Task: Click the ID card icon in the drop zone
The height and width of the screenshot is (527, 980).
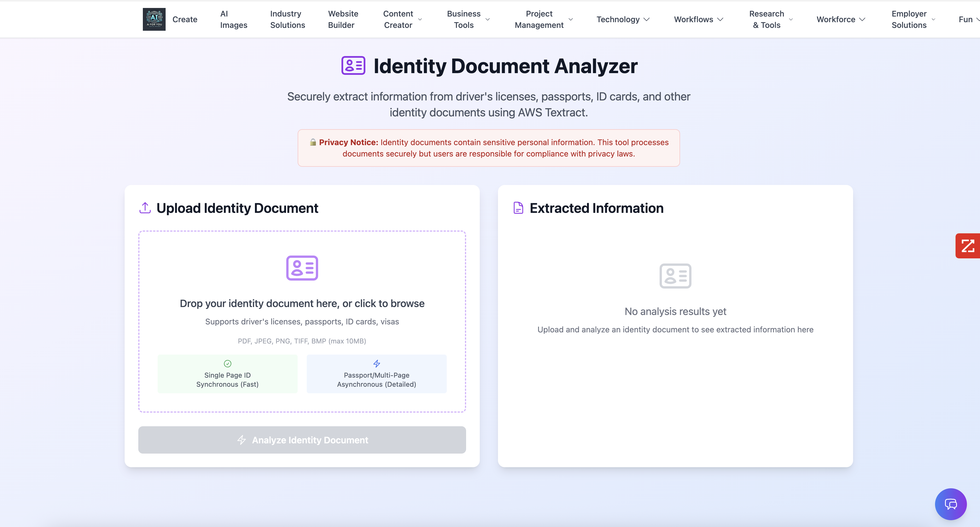Action: click(x=302, y=268)
